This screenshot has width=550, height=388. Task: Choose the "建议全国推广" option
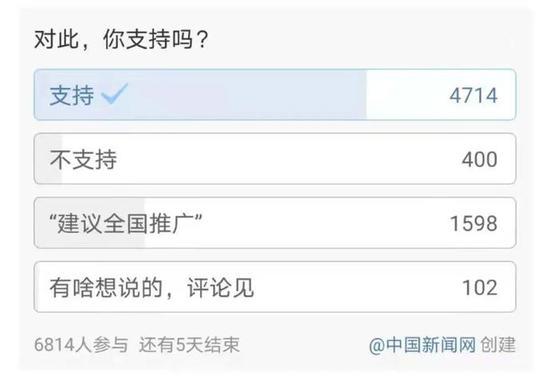coord(275,223)
